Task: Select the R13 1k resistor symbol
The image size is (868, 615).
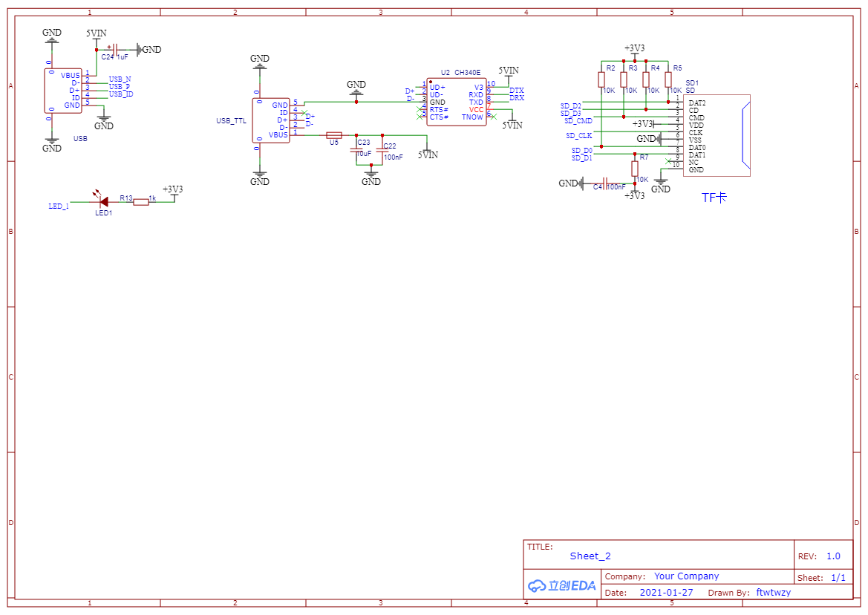Action: tap(141, 202)
